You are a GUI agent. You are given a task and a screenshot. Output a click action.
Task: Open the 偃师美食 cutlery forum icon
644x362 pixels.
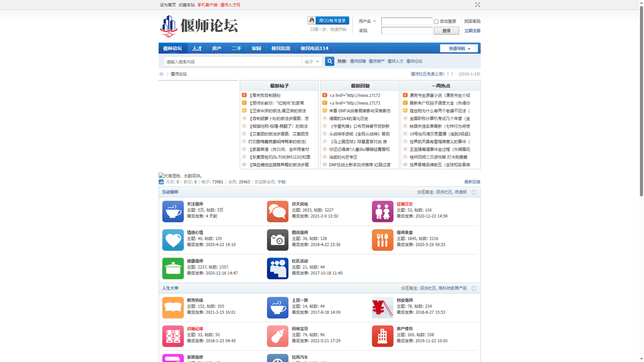[x=383, y=240]
